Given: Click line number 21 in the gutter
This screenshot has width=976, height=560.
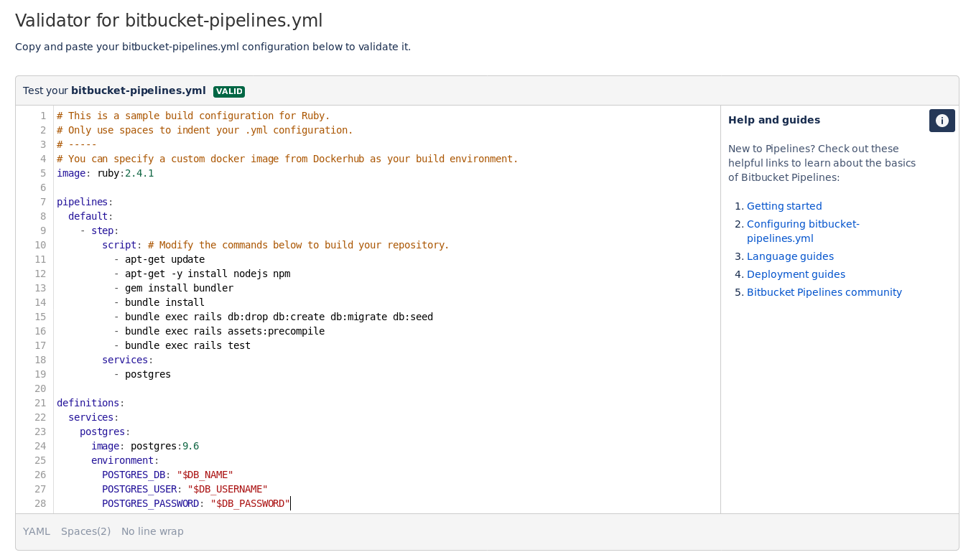Looking at the screenshot, I should click(40, 403).
